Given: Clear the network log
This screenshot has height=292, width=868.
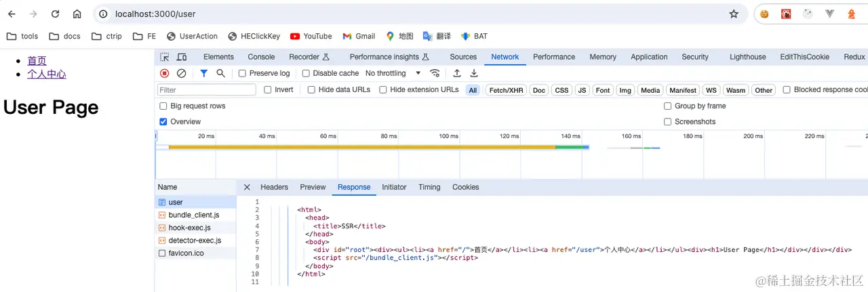Looking at the screenshot, I should point(181,73).
